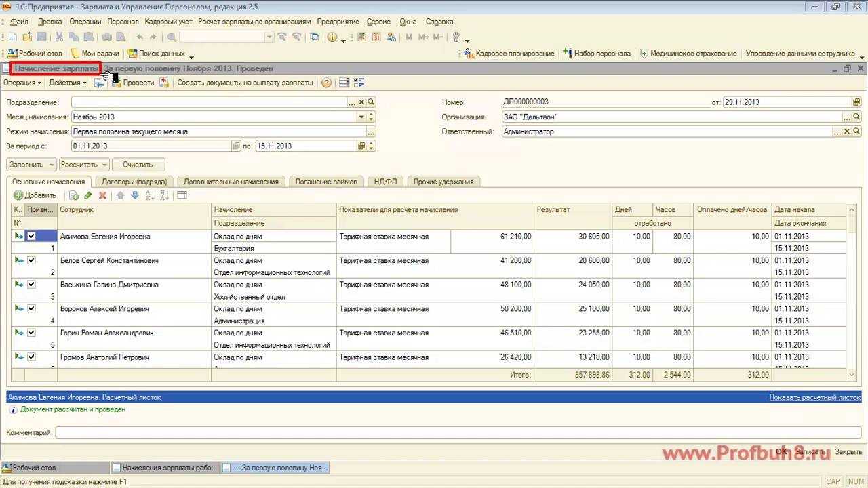Image resolution: width=868 pixels, height=488 pixels.
Task: Click the green pencil edit row icon
Action: coord(87,195)
